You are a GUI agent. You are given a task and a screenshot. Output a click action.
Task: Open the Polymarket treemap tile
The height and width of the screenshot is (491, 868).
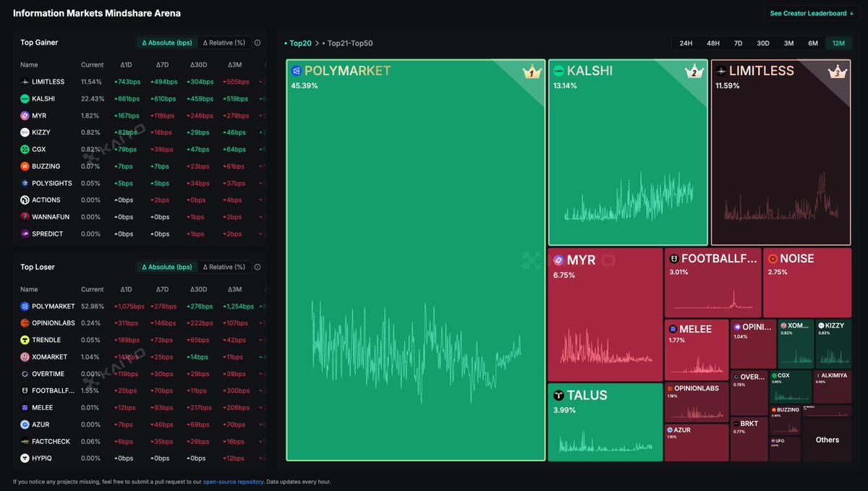point(416,260)
